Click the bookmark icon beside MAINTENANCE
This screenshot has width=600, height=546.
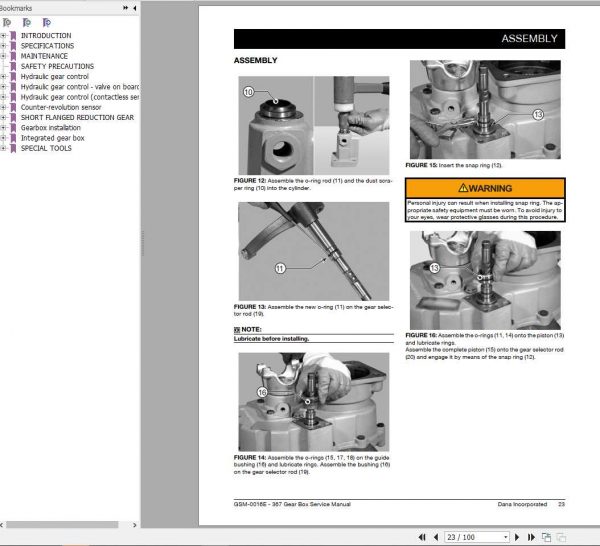pos(13,56)
